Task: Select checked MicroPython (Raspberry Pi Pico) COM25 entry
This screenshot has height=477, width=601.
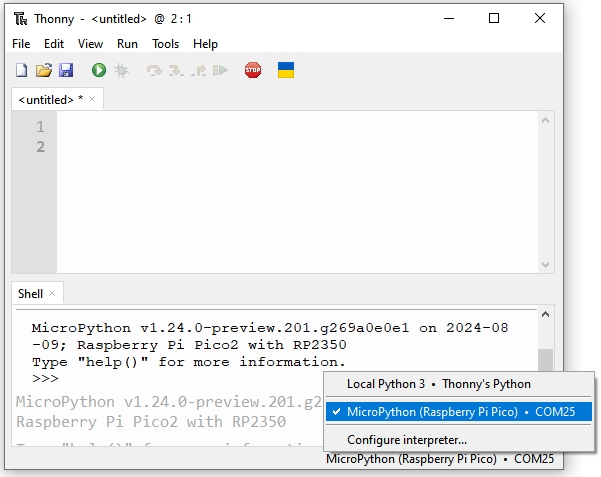Action: point(459,412)
